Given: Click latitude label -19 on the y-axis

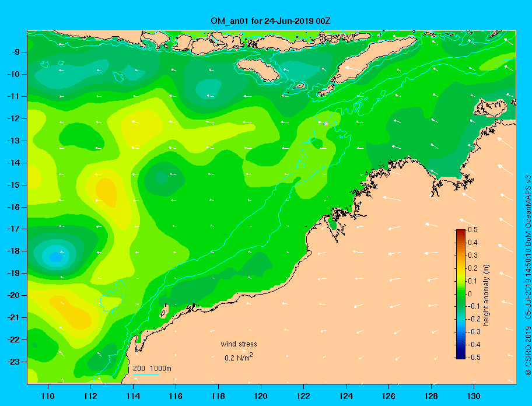Looking at the screenshot, I should click(13, 273).
